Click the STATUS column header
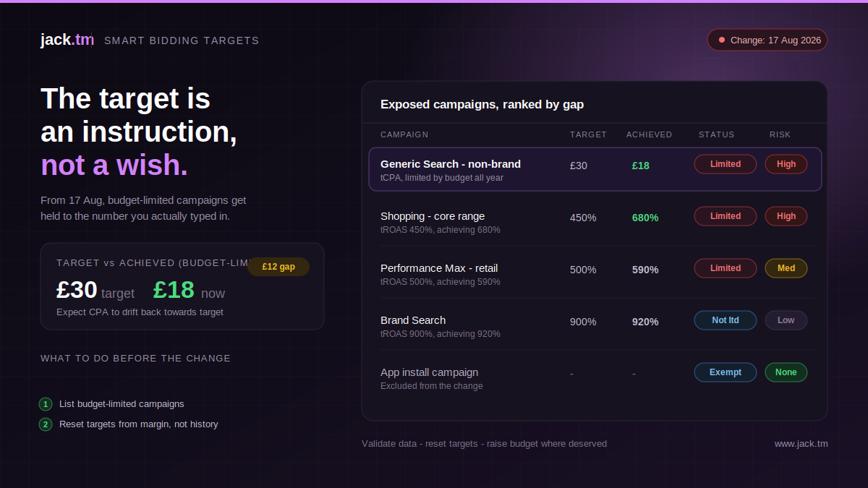The image size is (868, 488). tap(716, 134)
